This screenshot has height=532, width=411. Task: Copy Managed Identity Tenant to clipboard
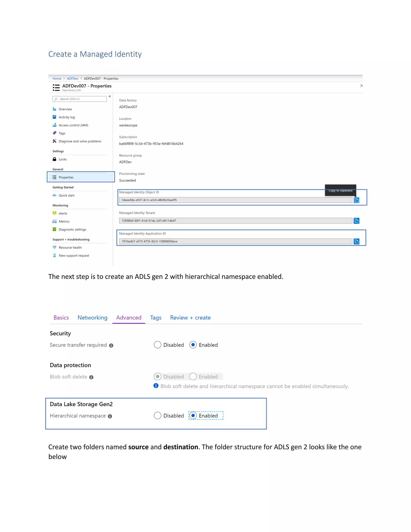(356, 221)
